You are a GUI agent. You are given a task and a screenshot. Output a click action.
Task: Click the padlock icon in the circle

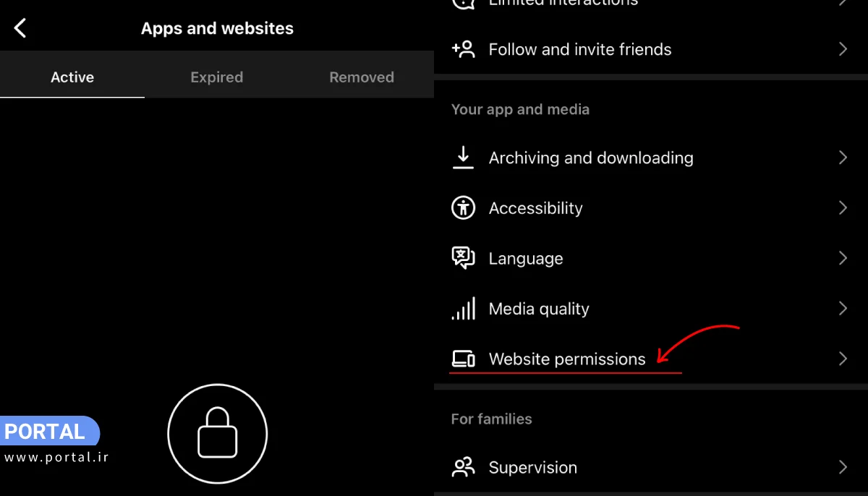(x=218, y=434)
